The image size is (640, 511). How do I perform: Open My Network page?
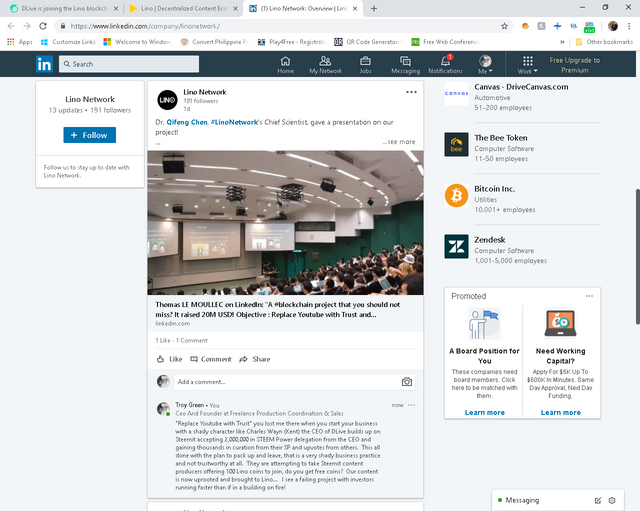point(325,65)
